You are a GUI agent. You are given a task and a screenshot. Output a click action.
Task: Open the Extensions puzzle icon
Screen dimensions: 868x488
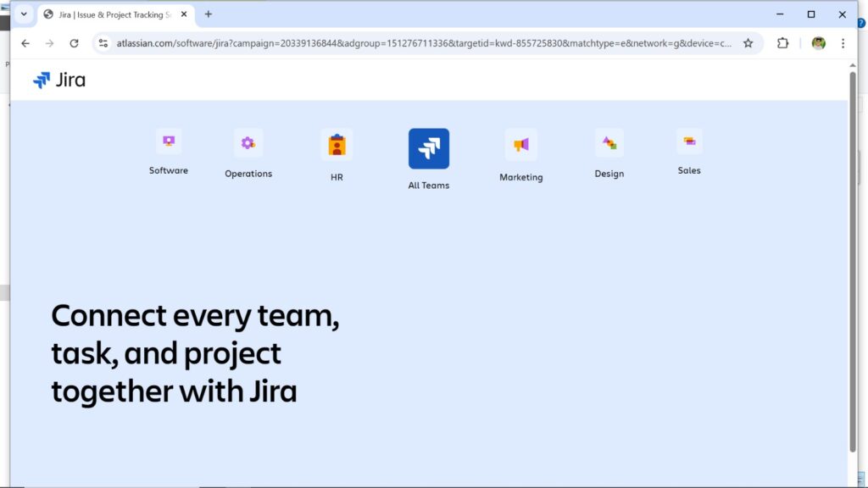[782, 43]
